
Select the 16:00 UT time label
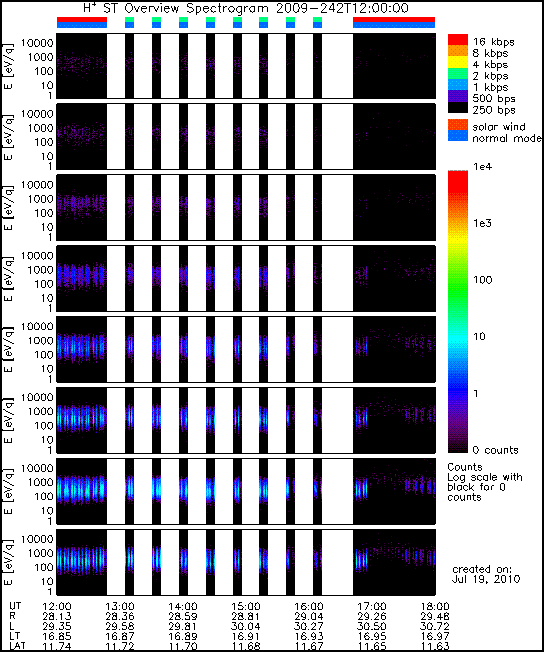309,606
